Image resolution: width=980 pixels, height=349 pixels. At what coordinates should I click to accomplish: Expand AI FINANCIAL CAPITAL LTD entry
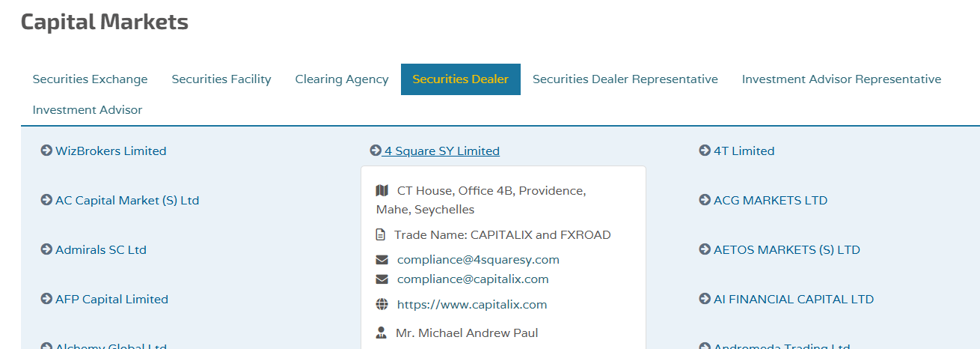tap(793, 300)
